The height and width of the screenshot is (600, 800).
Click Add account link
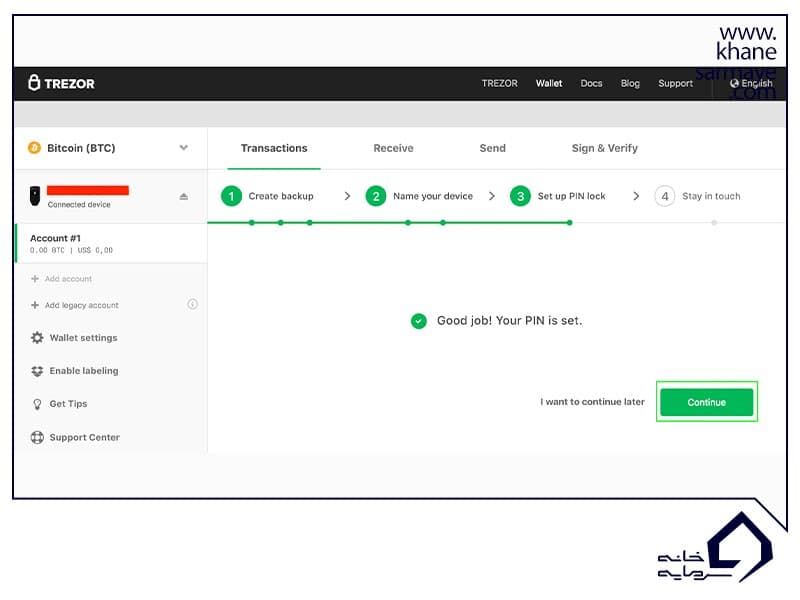[x=68, y=279]
